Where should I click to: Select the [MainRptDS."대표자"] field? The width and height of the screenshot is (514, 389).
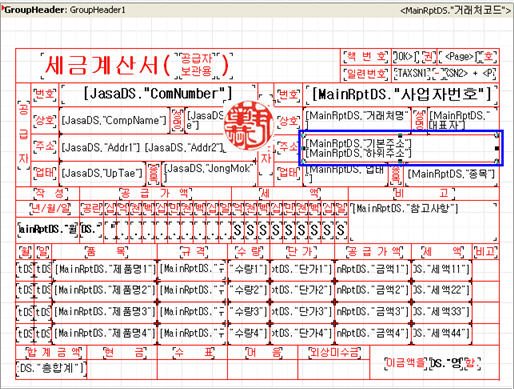(x=463, y=120)
